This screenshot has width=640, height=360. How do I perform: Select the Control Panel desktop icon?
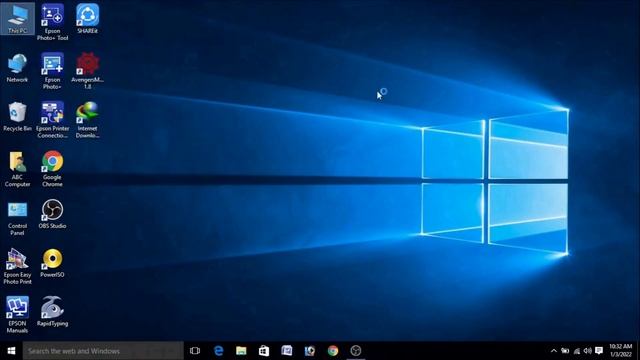coord(17,218)
